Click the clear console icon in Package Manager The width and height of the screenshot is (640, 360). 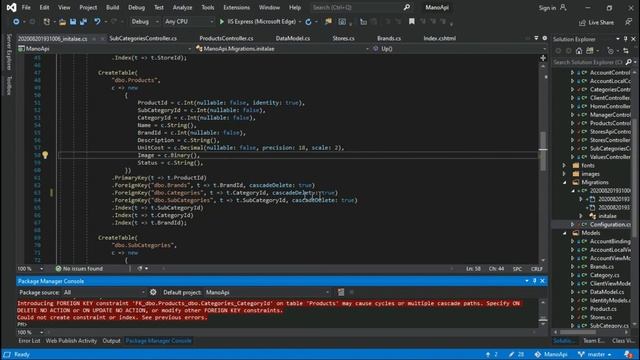tap(341, 292)
